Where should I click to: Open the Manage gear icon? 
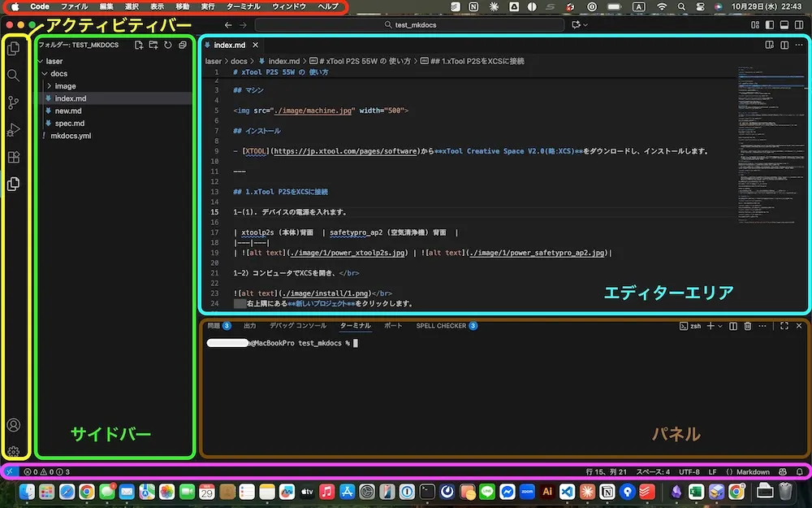pyautogui.click(x=13, y=451)
